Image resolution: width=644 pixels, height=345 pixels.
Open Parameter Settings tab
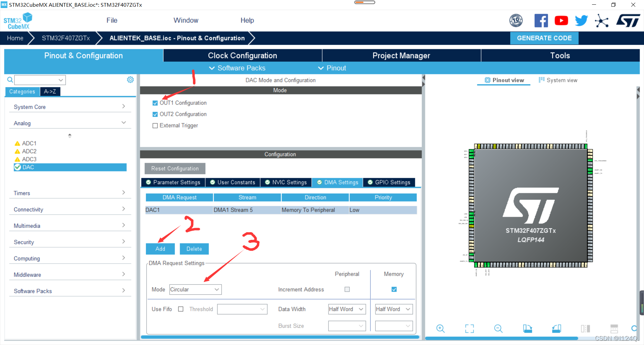click(173, 182)
